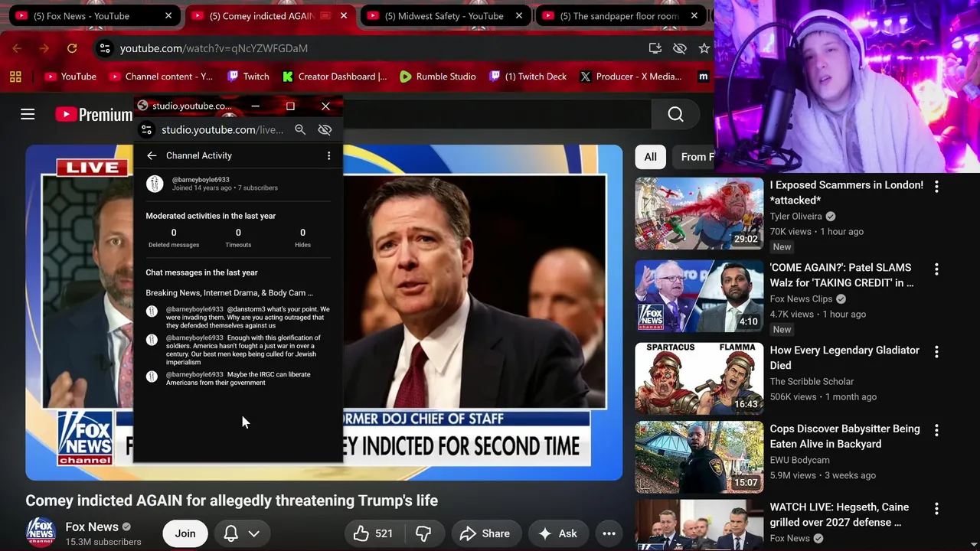Open the Producer - X Media bookmark

tap(631, 77)
